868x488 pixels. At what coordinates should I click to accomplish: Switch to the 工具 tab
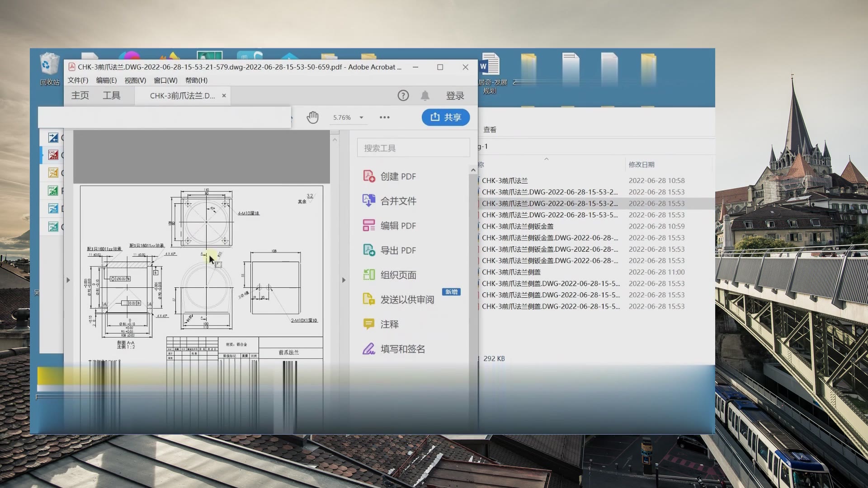tap(113, 95)
